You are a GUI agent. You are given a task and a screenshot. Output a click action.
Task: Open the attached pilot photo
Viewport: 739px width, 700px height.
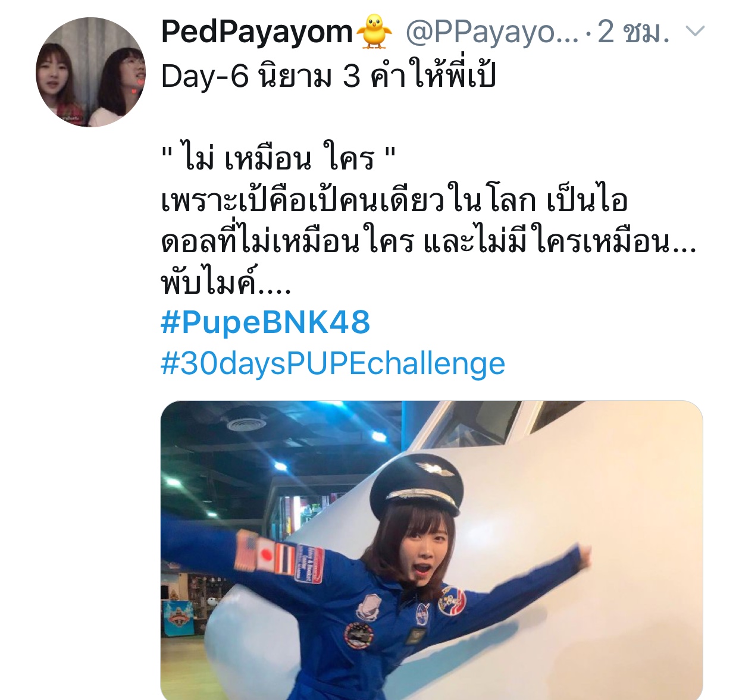pyautogui.click(x=431, y=550)
